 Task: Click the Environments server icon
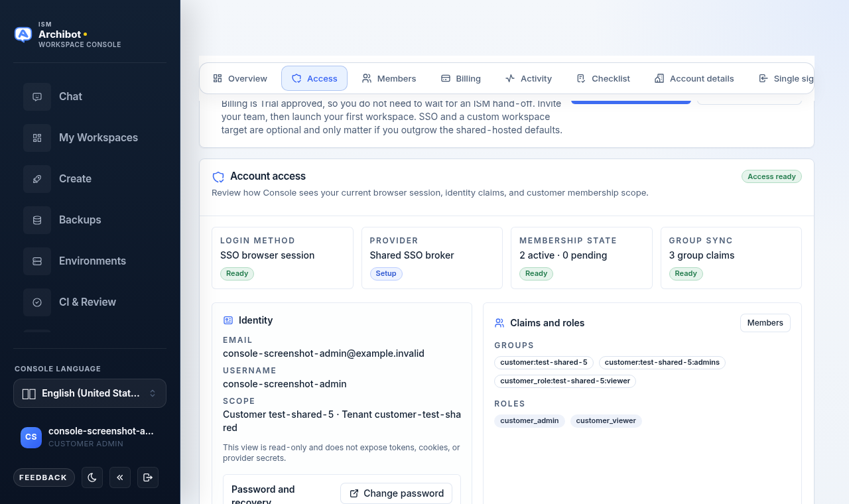tap(37, 261)
